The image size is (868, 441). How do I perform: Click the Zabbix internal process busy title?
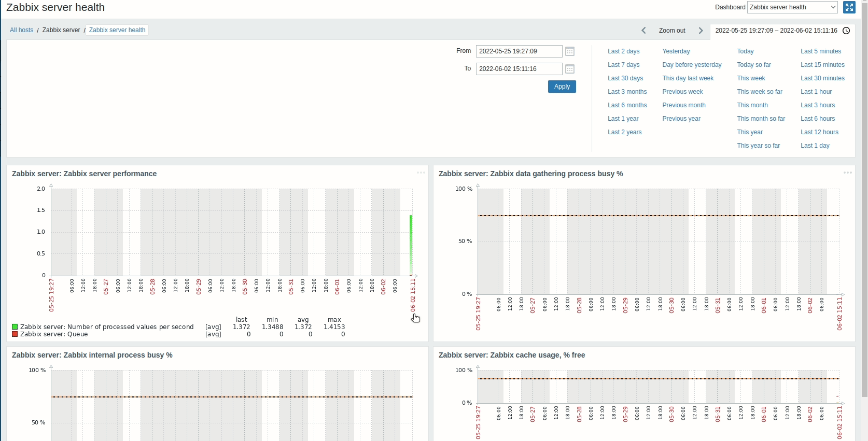(x=92, y=355)
